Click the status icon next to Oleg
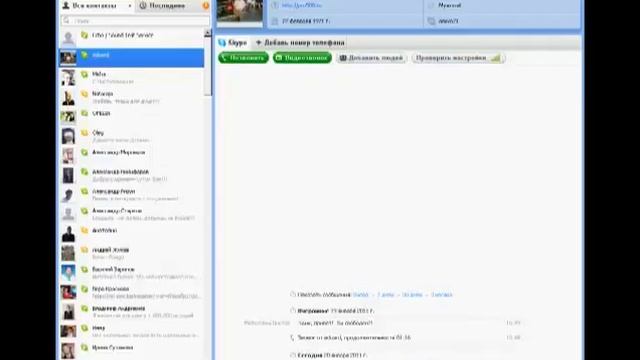This screenshot has height=360, width=640. tap(84, 133)
